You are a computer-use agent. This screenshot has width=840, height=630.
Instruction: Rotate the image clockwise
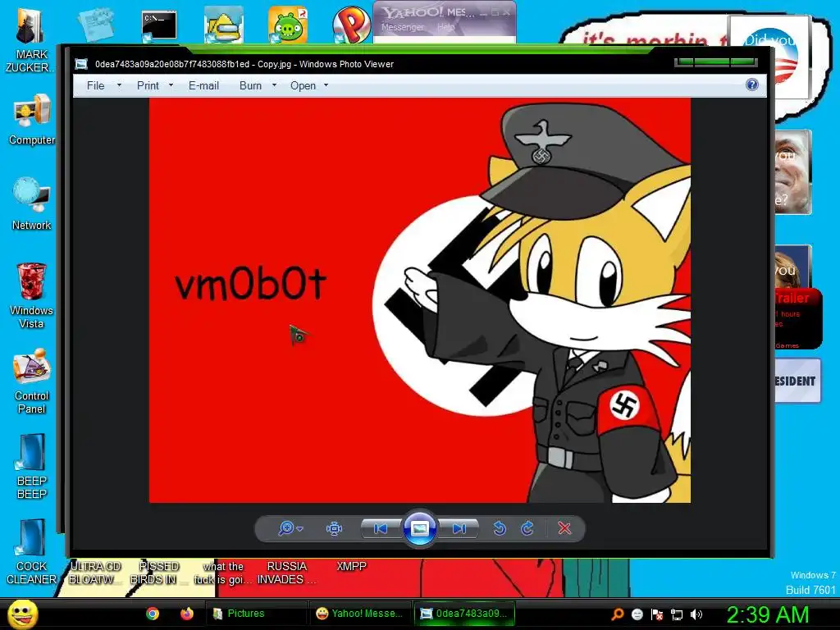(x=527, y=529)
